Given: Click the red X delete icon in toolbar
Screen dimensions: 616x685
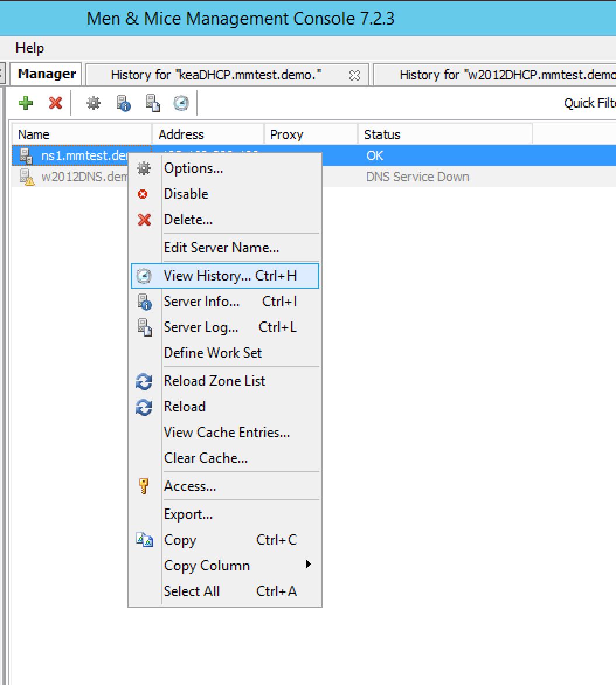Looking at the screenshot, I should [x=56, y=103].
